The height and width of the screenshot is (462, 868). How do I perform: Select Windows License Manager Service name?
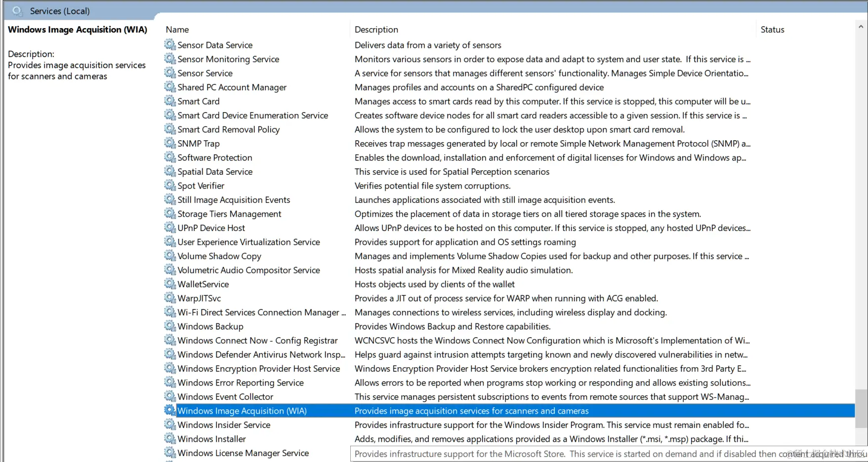point(243,453)
